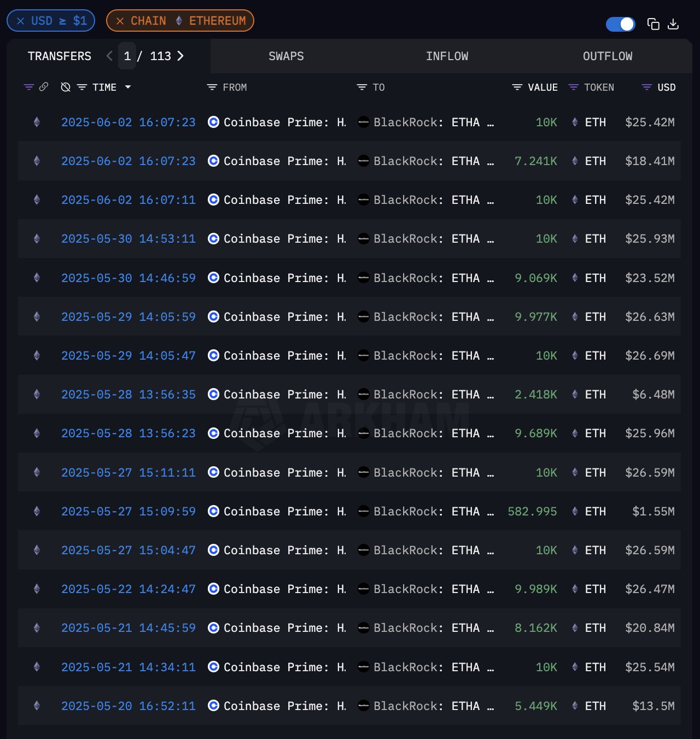Image resolution: width=700 pixels, height=739 pixels.
Task: Click ETH token in the $6.48M row
Action: [595, 395]
